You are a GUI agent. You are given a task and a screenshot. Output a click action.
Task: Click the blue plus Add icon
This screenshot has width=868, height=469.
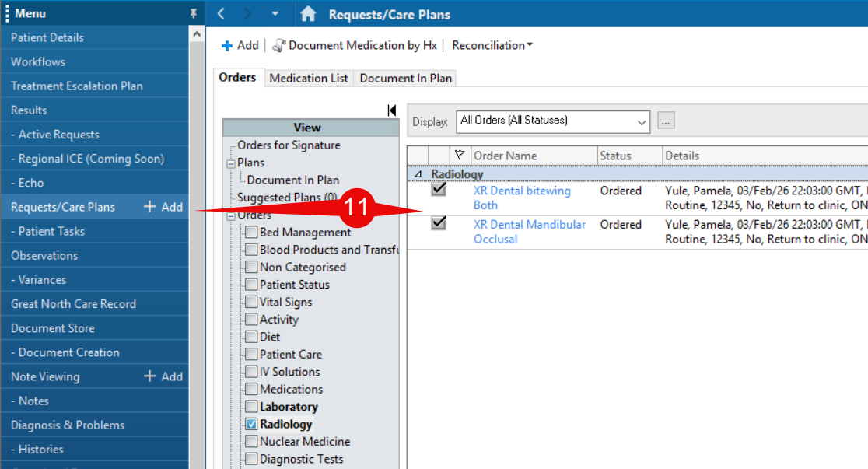point(227,46)
